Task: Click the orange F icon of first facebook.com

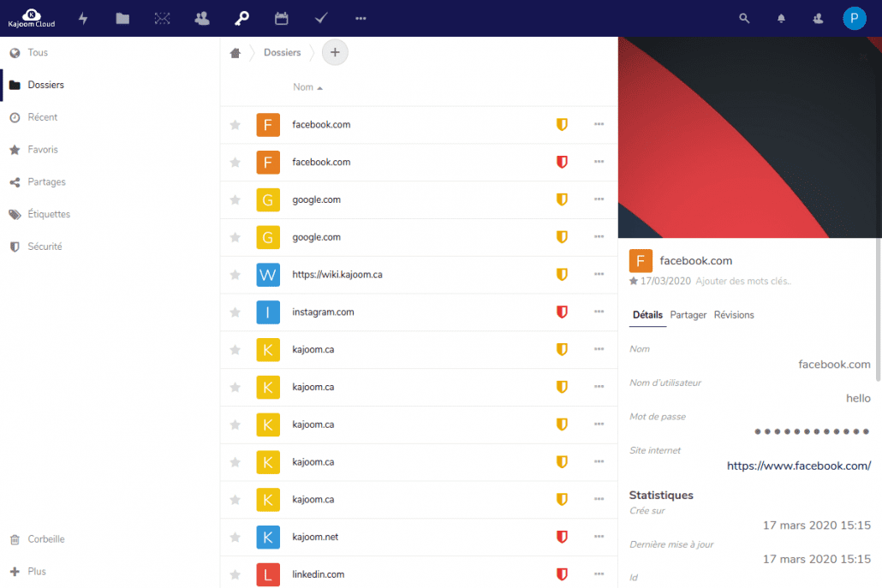Action: tap(268, 125)
